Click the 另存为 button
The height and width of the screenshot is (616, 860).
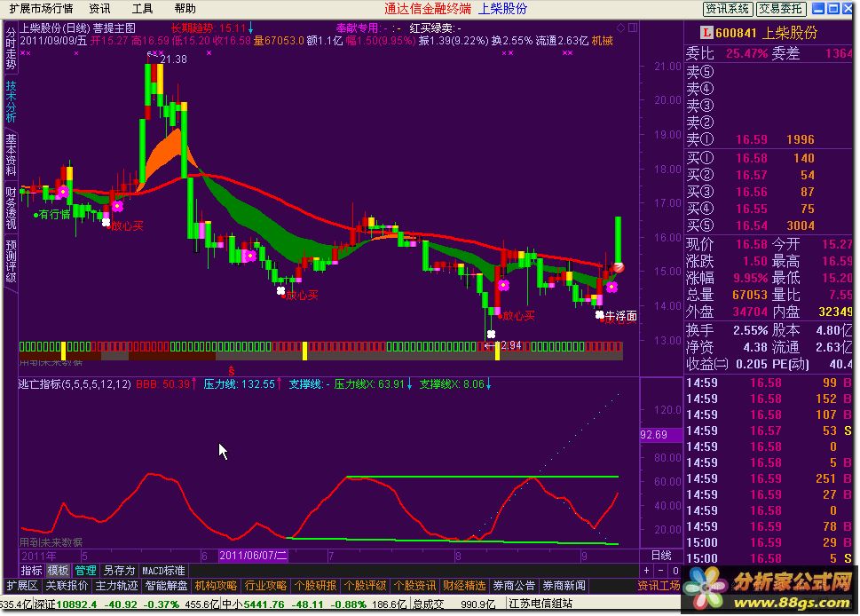tap(119, 571)
